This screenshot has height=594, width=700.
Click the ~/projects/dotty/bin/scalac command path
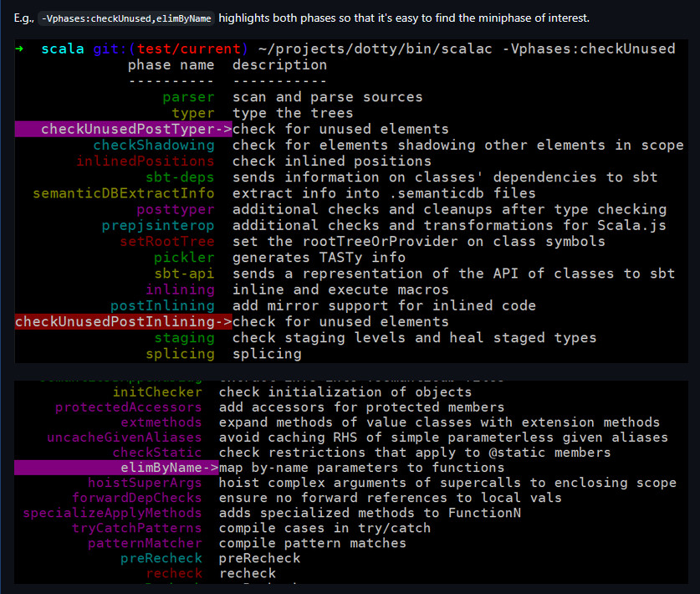point(375,49)
